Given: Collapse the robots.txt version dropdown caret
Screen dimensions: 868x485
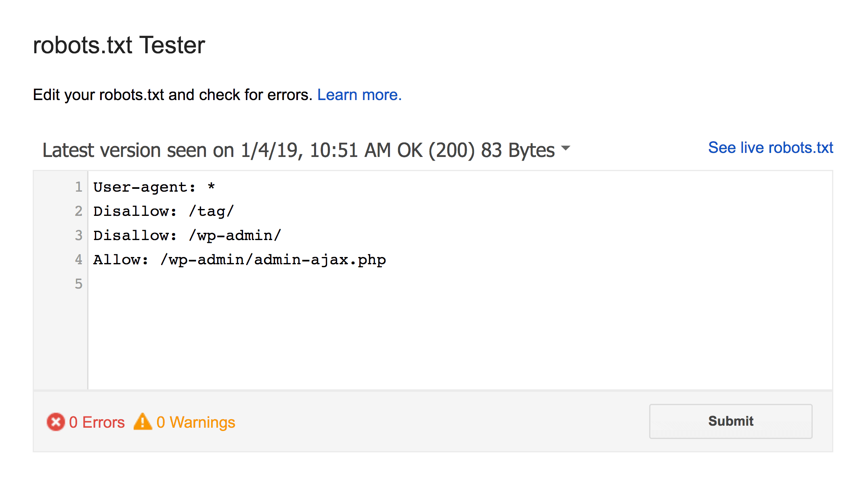Looking at the screenshot, I should 566,148.
